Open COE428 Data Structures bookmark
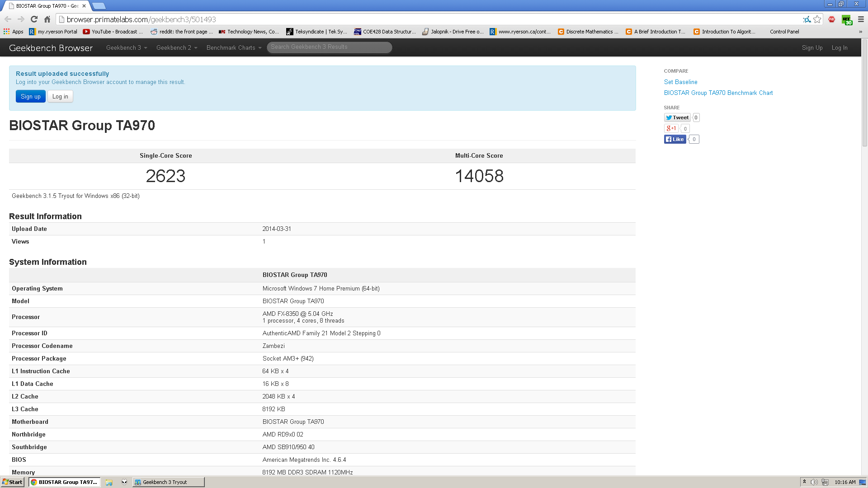 point(384,32)
